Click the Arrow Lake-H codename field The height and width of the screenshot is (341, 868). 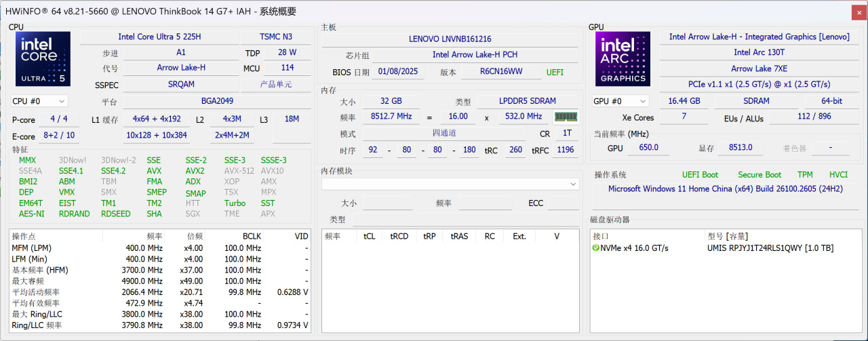[x=181, y=68]
